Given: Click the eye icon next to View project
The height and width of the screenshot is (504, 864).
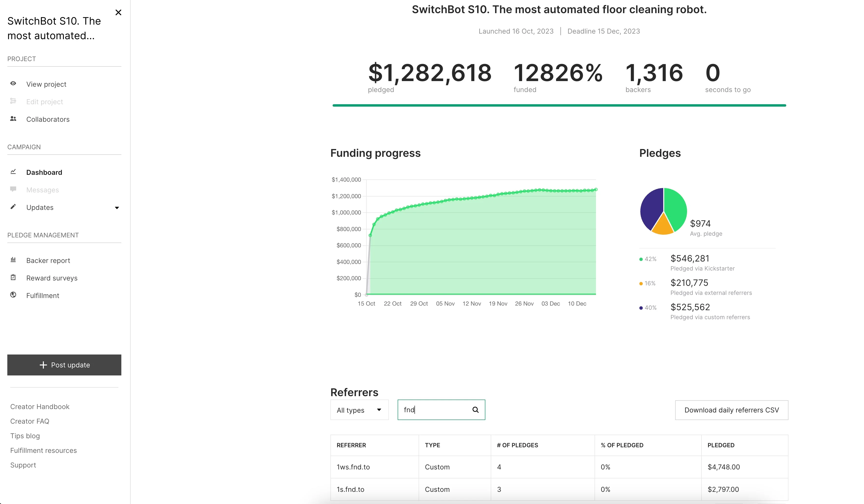Looking at the screenshot, I should pos(13,84).
